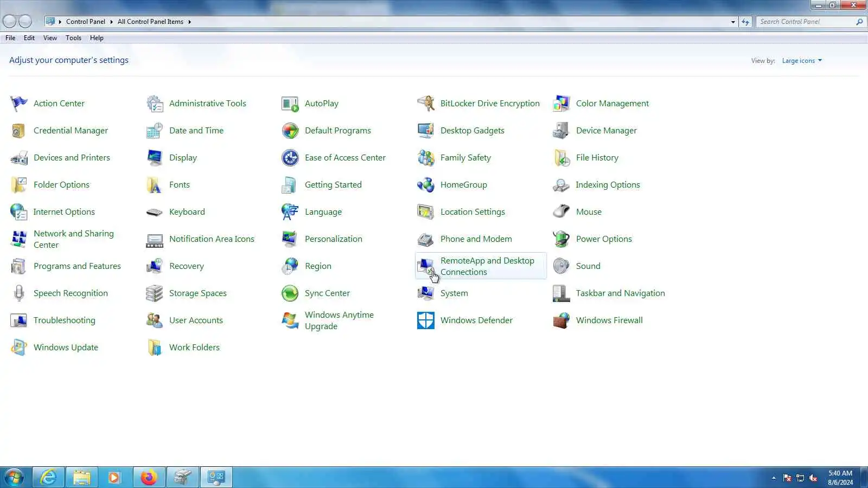Viewport: 868px width, 488px height.
Task: Open the Personalization link
Action: [333, 239]
